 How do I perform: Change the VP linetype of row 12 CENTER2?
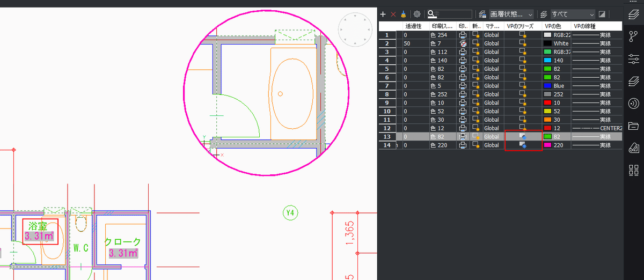pos(597,128)
